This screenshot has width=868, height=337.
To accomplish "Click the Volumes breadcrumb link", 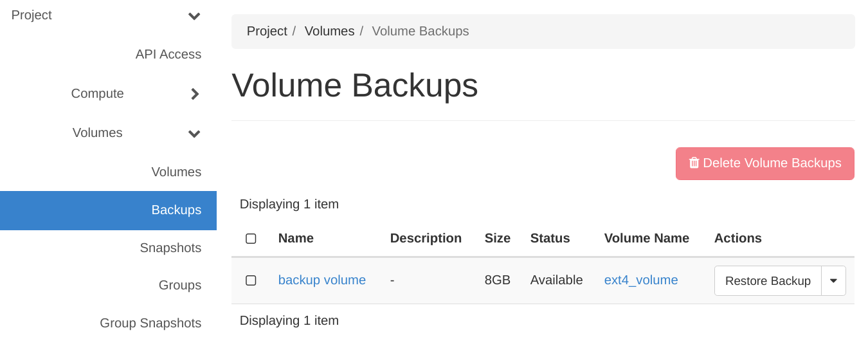I will tap(329, 32).
